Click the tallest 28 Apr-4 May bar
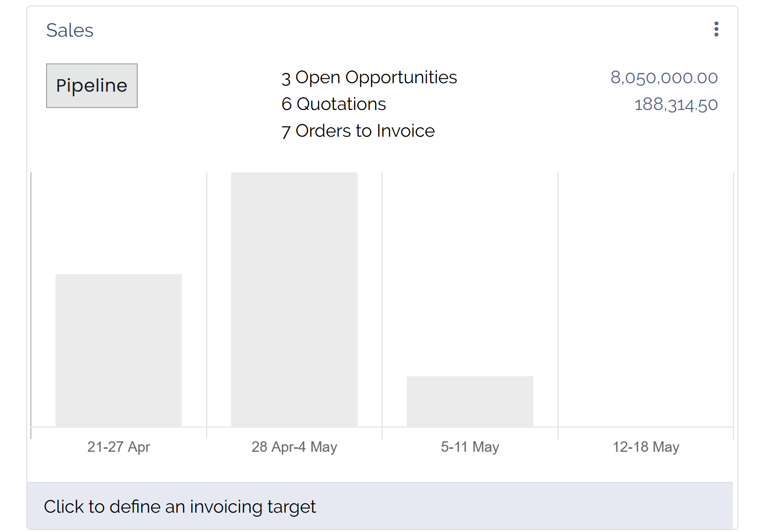 pos(294,297)
